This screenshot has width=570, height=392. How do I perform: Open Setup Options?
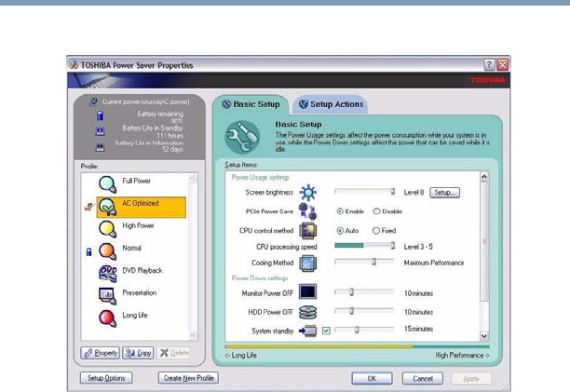click(106, 378)
